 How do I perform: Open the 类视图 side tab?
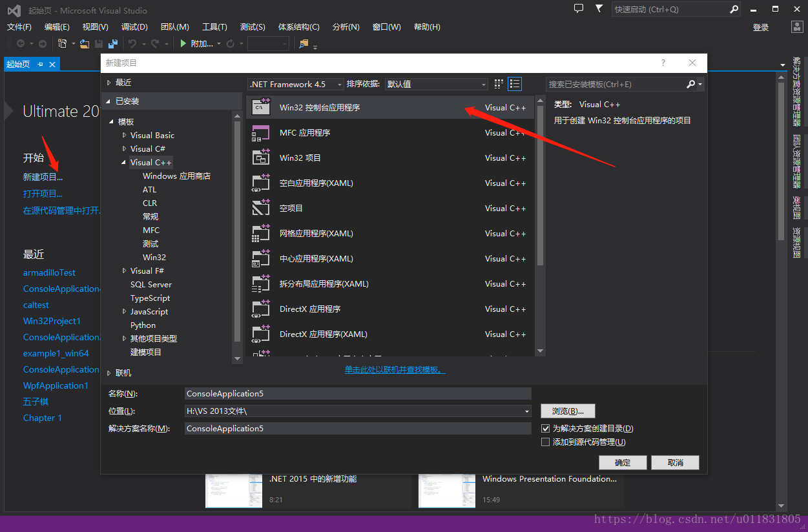pyautogui.click(x=797, y=208)
